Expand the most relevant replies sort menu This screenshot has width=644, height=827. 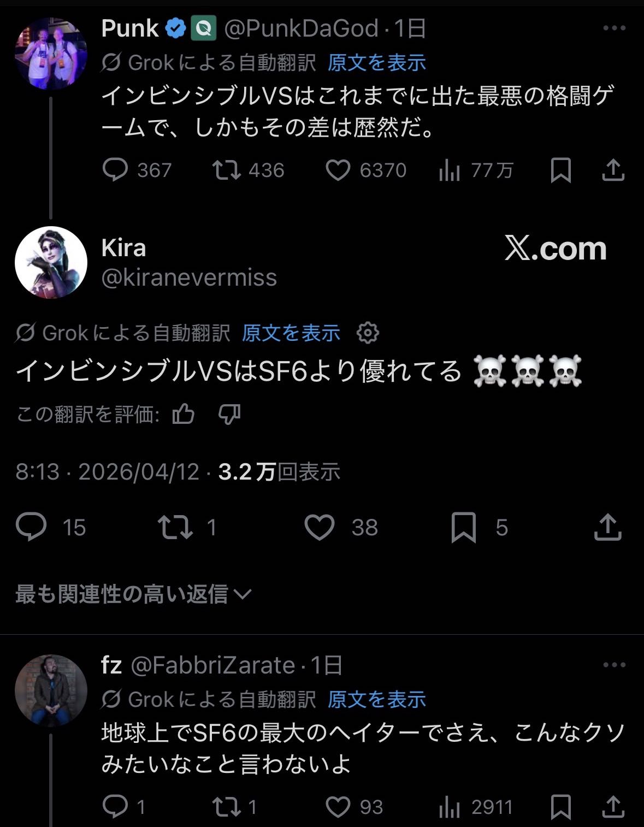(133, 594)
